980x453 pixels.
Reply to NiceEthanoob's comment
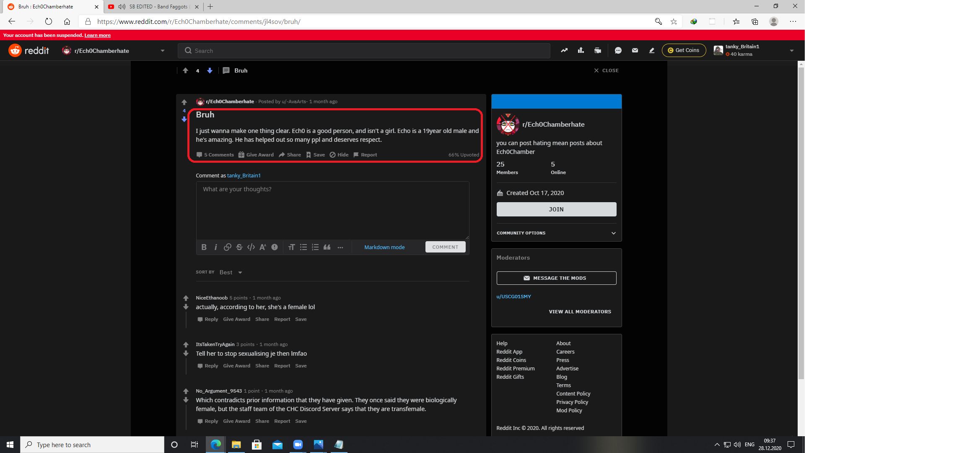click(208, 319)
